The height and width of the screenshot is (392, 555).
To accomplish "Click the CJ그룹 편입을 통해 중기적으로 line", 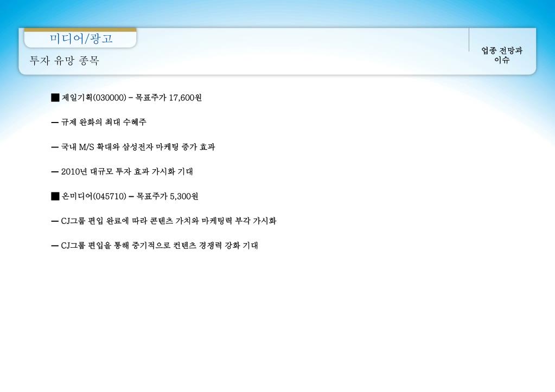I will pyautogui.click(x=155, y=246).
